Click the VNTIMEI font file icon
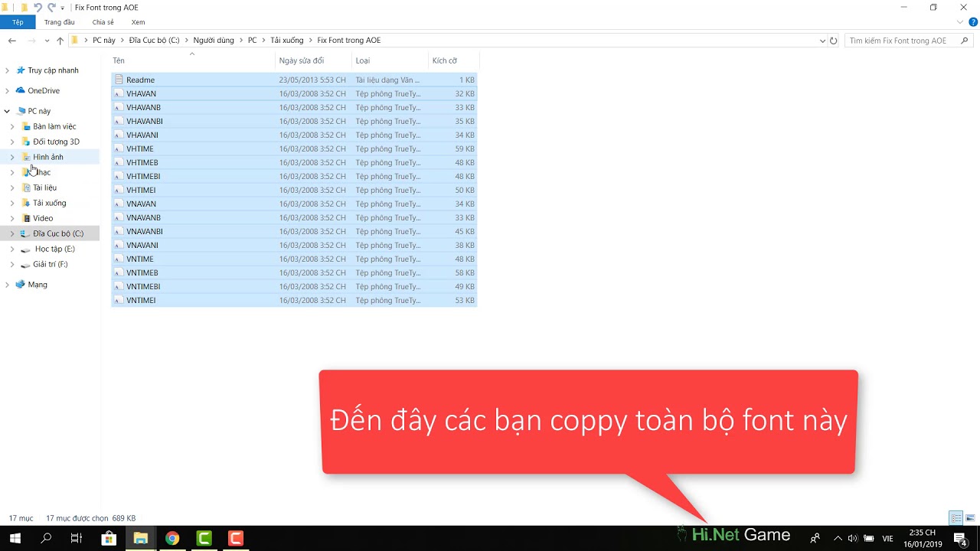980x551 pixels. [x=119, y=300]
